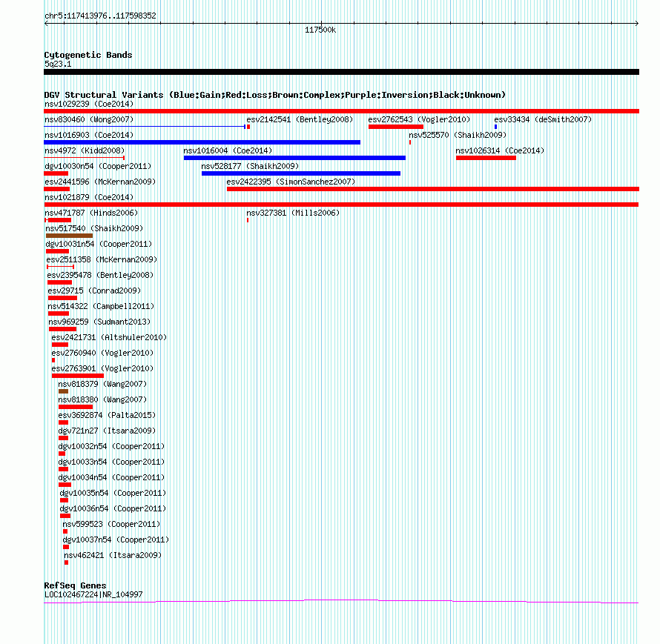Click the thin blue nsv830460 gain line
This screenshot has height=644, width=660.
(145, 127)
